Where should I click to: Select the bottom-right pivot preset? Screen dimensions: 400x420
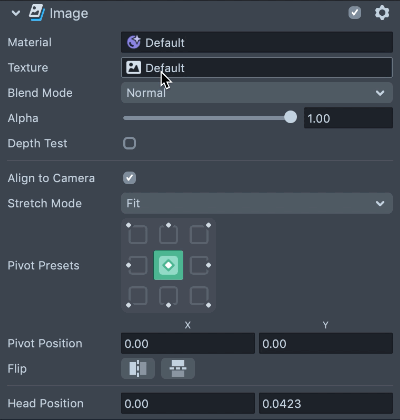pyautogui.click(x=199, y=296)
